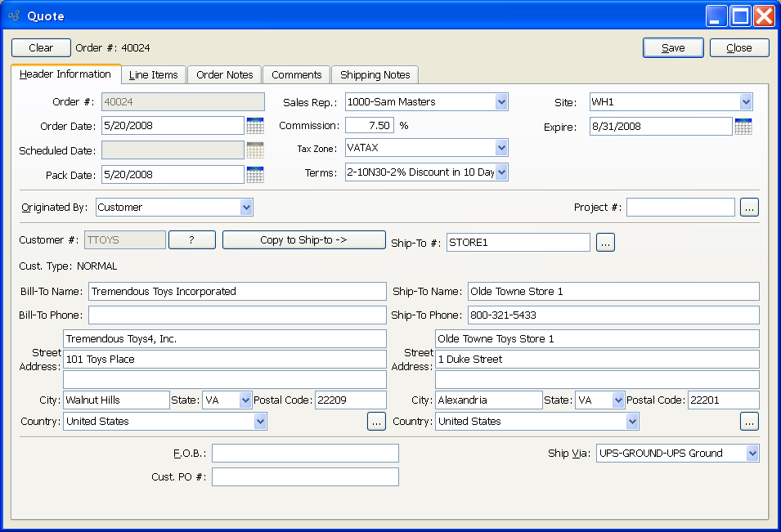Open the Originated By dropdown
The image size is (781, 532).
point(246,208)
